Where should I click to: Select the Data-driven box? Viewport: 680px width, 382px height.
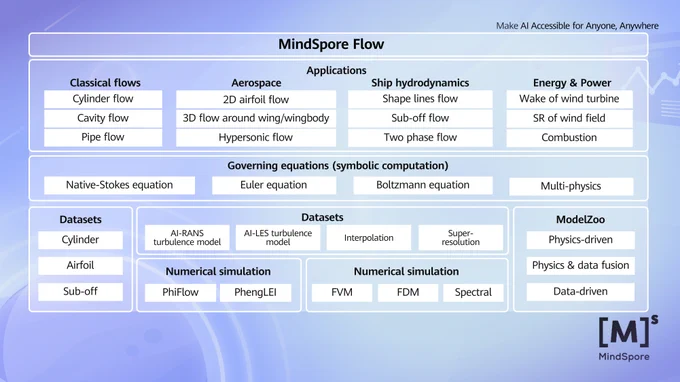point(580,291)
